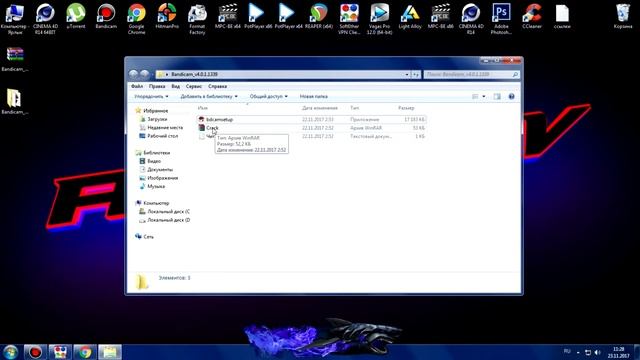Select CINEMA 4D R14 desktop icon
This screenshot has height=360, width=640.
coord(471,18)
